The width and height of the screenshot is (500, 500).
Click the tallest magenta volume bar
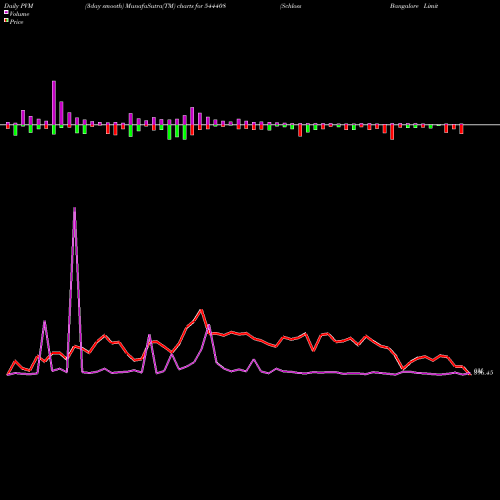(x=54, y=103)
